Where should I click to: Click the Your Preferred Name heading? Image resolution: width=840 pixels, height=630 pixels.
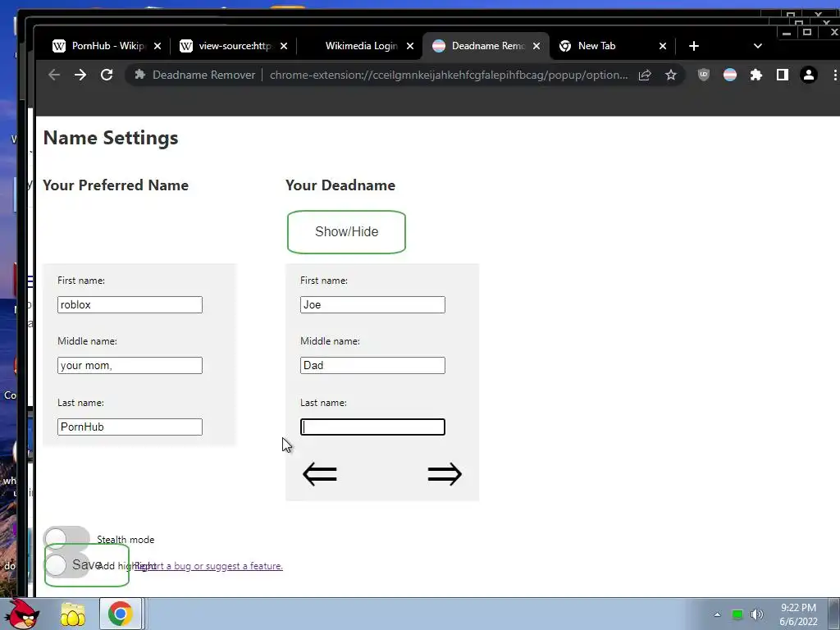point(116,185)
